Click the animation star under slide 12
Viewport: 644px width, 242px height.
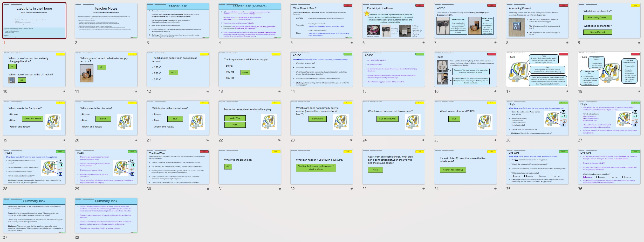208,91
